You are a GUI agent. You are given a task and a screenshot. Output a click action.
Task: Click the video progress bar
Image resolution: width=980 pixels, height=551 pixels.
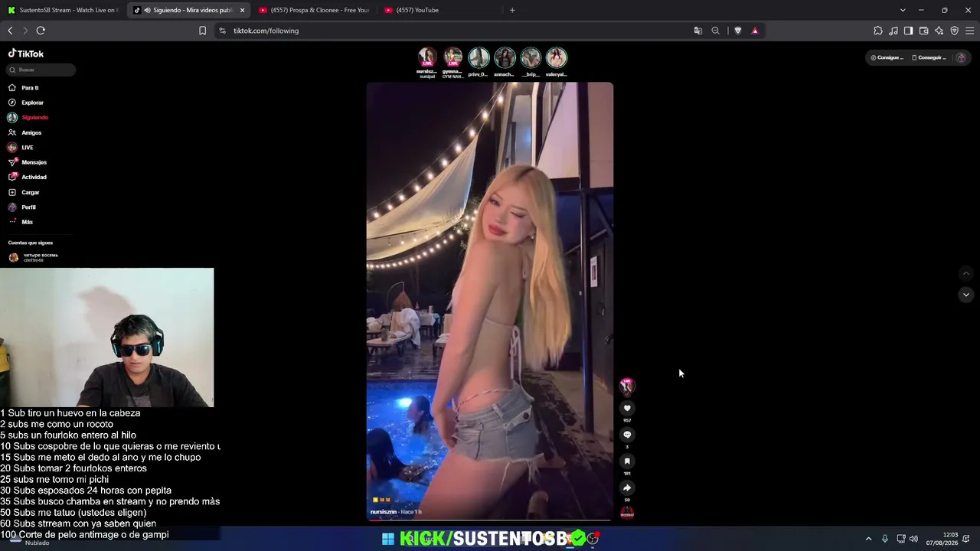pos(490,520)
